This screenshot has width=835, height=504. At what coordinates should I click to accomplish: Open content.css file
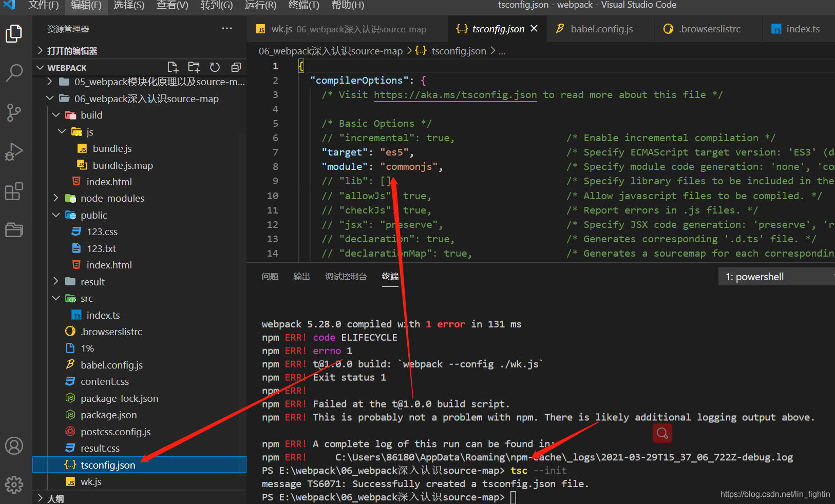pos(104,381)
